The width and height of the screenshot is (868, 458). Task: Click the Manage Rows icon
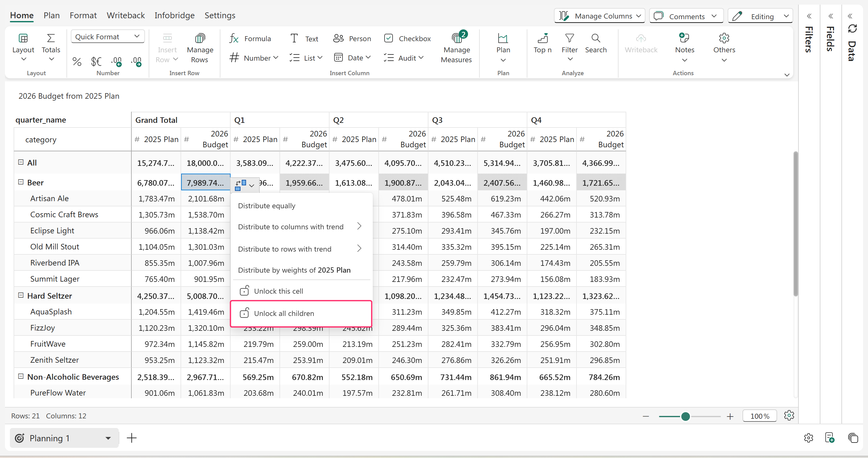coord(200,38)
